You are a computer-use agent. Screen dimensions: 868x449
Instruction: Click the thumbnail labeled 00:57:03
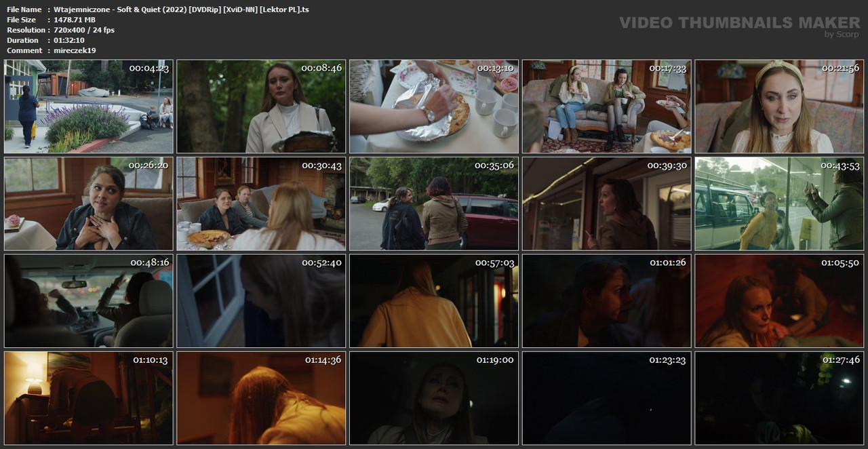(434, 301)
